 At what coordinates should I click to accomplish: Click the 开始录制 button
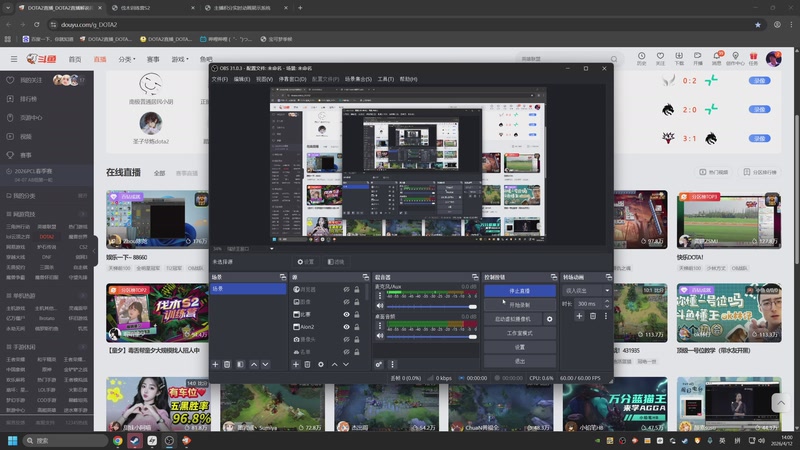519,304
